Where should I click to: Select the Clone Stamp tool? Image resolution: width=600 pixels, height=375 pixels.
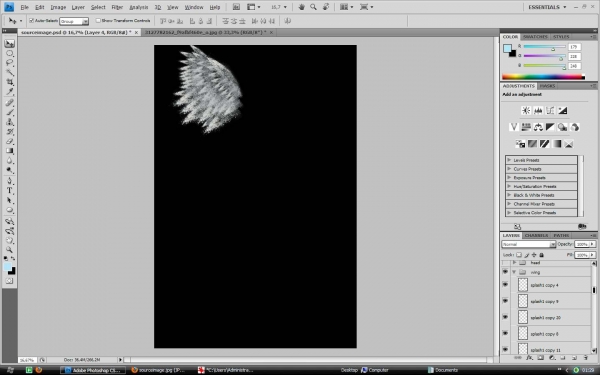[10, 122]
